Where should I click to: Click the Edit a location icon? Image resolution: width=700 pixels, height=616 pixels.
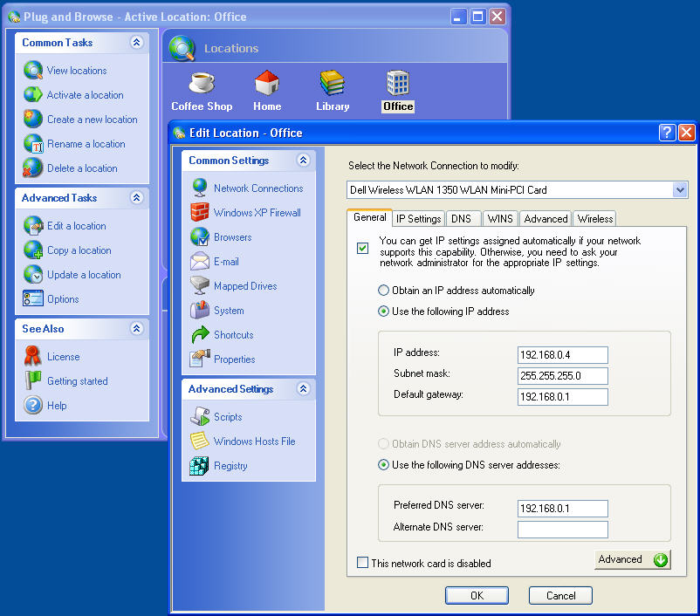[x=33, y=226]
